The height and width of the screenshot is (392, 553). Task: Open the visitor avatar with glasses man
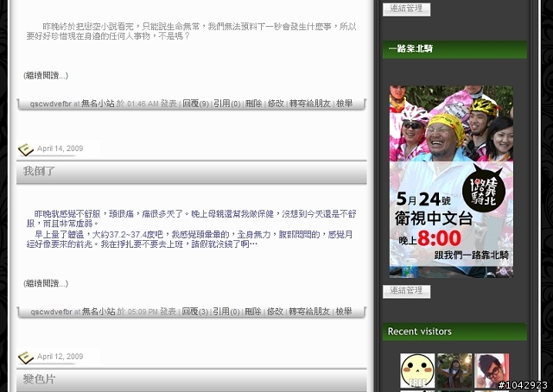tap(492, 370)
